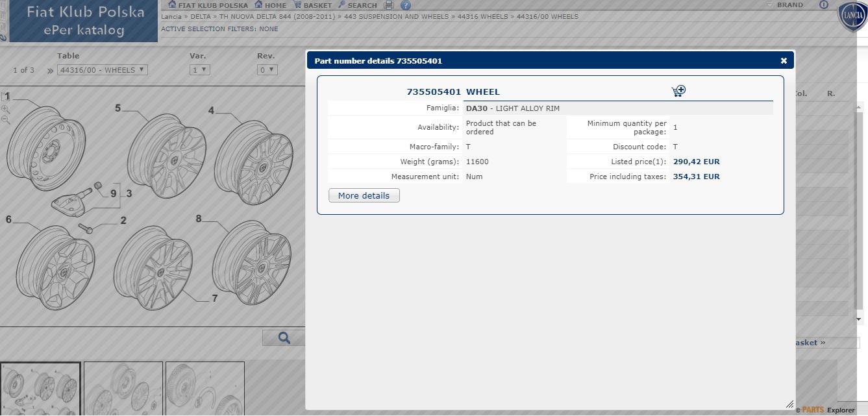The image size is (868, 416).
Task: Click the DELTA breadcrumb link
Action: click(201, 16)
